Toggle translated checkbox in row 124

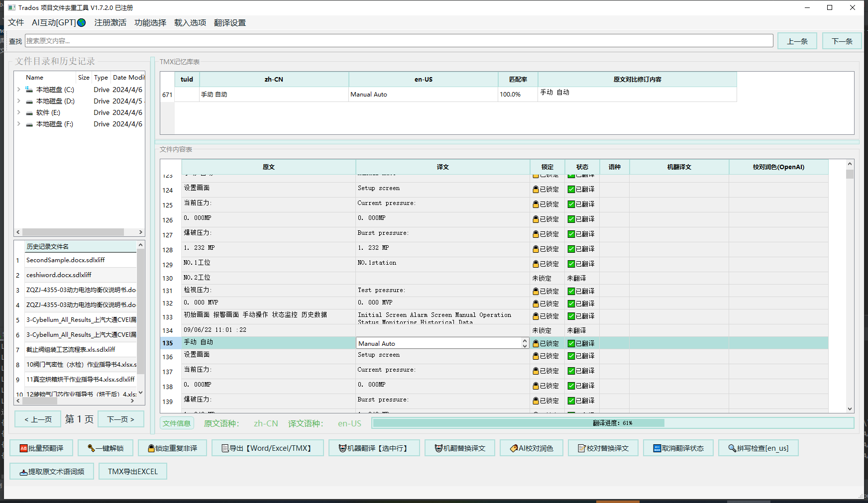click(x=571, y=189)
